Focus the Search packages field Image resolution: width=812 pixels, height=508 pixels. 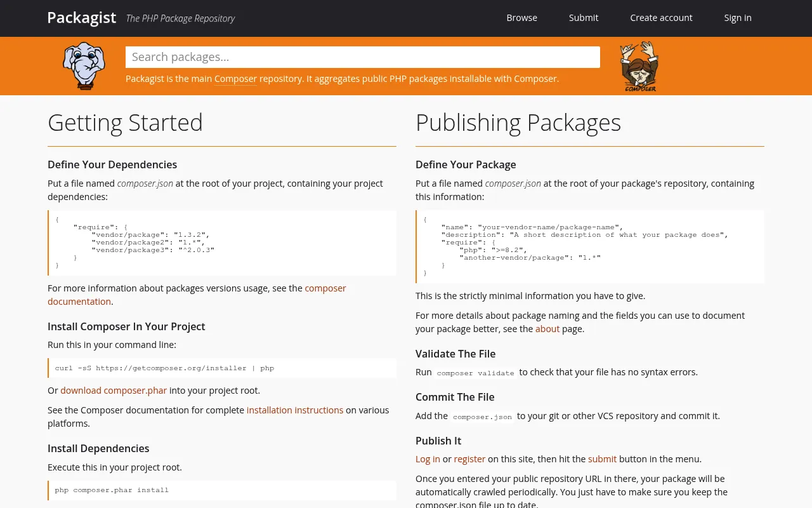(363, 57)
